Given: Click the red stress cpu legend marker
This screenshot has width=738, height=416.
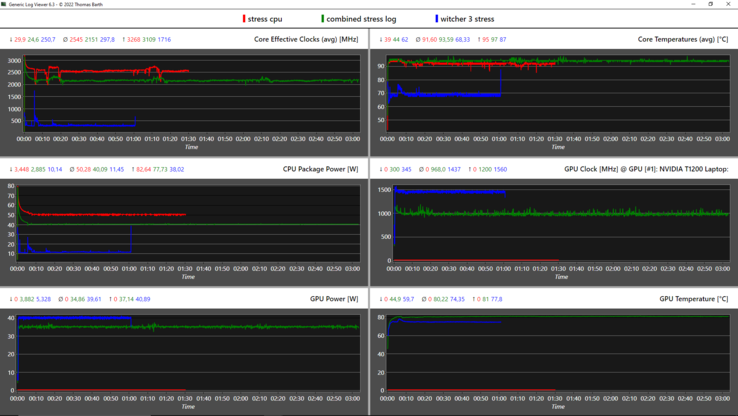Looking at the screenshot, I should 243,19.
